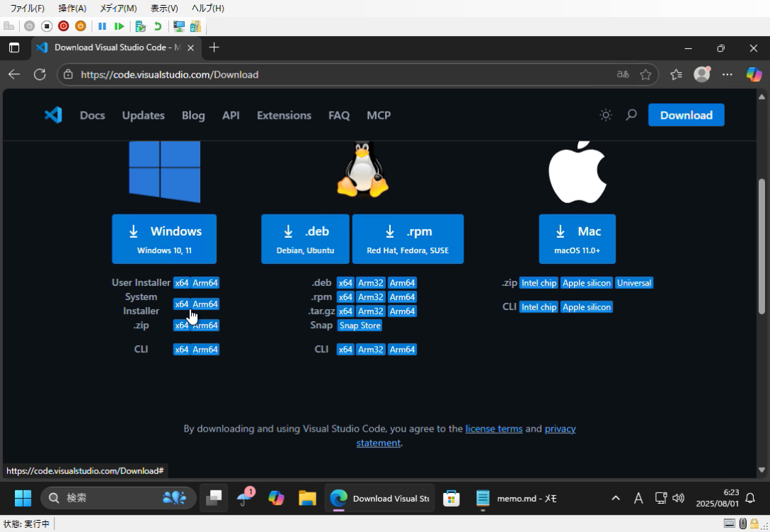This screenshot has height=532, width=770.
Task: Open the MCP link in header
Action: click(x=379, y=115)
